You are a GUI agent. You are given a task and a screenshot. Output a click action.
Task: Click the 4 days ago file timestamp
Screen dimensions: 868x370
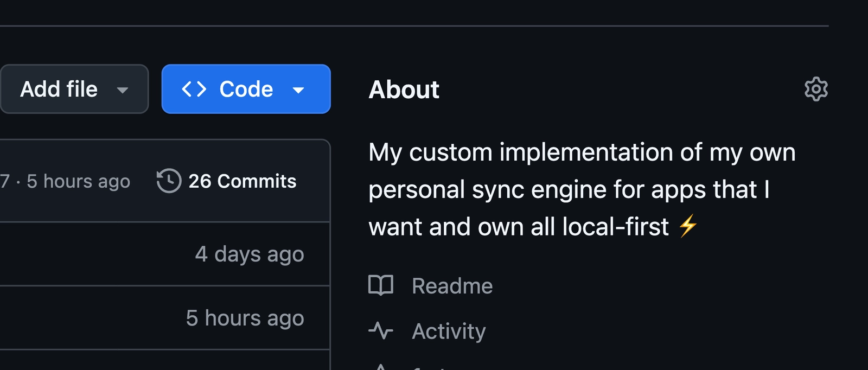coord(250,254)
